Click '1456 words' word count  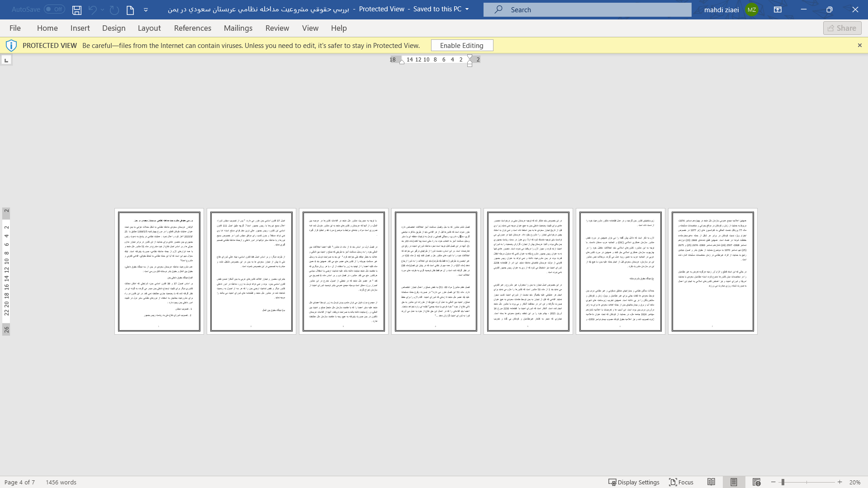61,482
